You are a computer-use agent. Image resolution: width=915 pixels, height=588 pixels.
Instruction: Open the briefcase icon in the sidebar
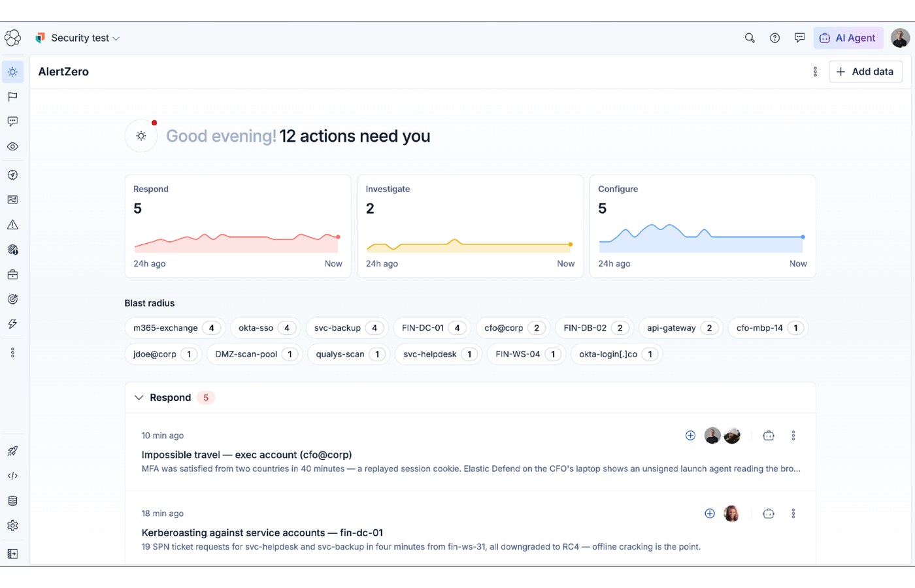12,274
